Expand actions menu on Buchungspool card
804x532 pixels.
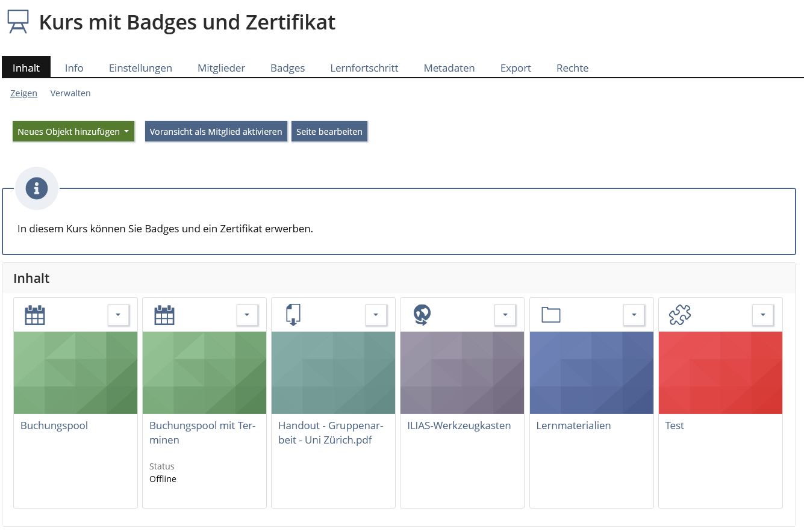coord(118,315)
